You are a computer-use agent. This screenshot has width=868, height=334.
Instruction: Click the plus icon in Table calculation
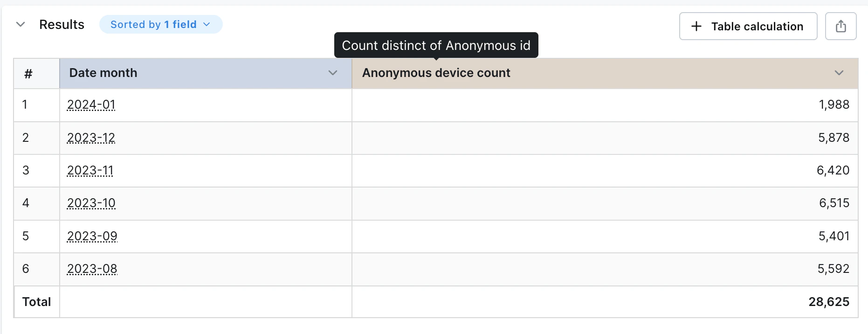(696, 26)
